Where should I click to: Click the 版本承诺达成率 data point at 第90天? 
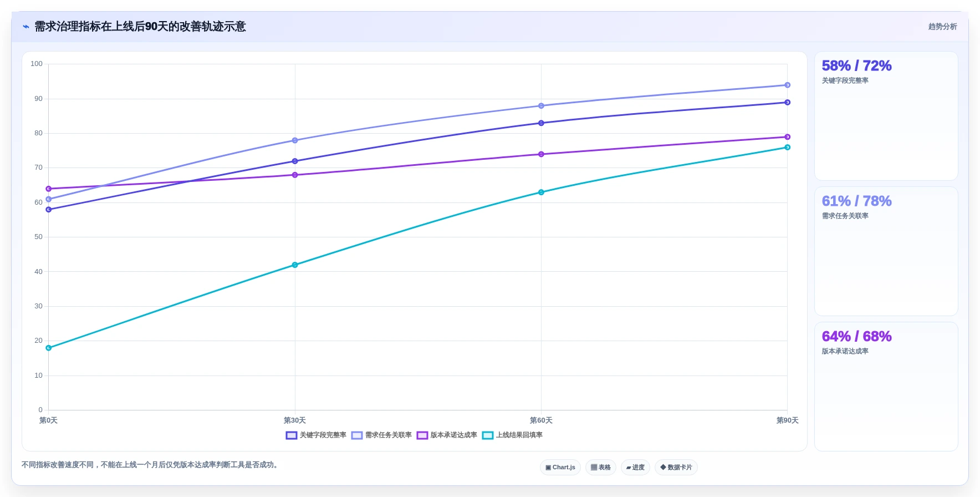tap(787, 137)
